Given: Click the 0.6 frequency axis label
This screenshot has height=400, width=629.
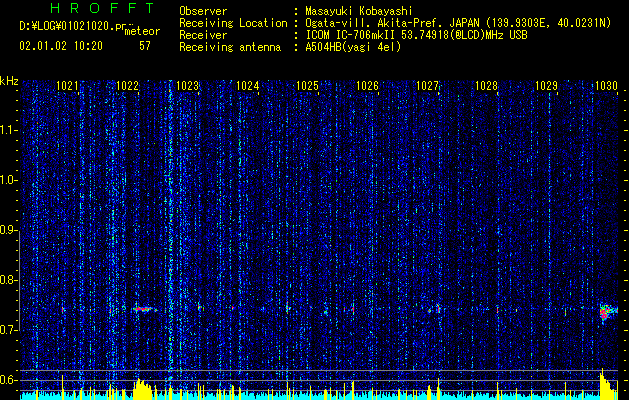Looking at the screenshot, I should click(9, 380).
